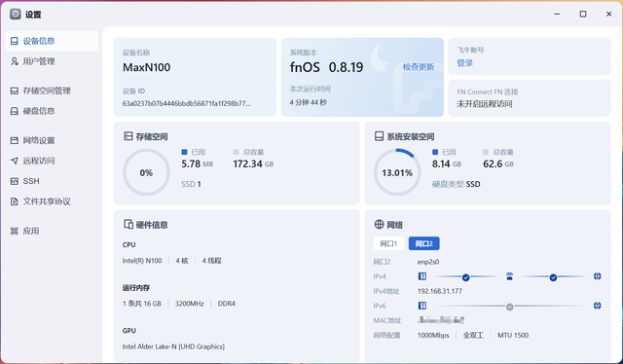Viewport: 623px width, 364px height.
Task: Click the IPv6 disconnected status dot
Action: (x=509, y=307)
